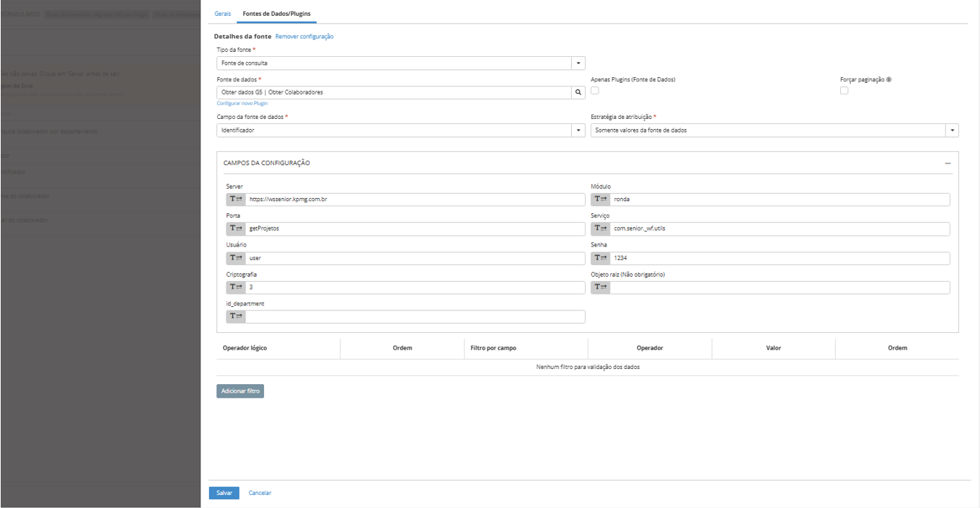980x508 pixels.
Task: Click the value-type icon beside Senha field
Action: pos(601,258)
